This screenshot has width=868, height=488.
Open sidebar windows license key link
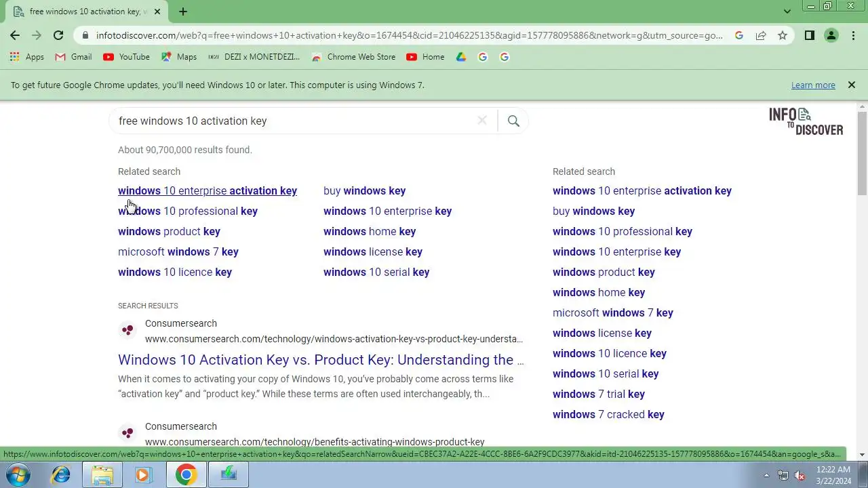[x=602, y=333]
